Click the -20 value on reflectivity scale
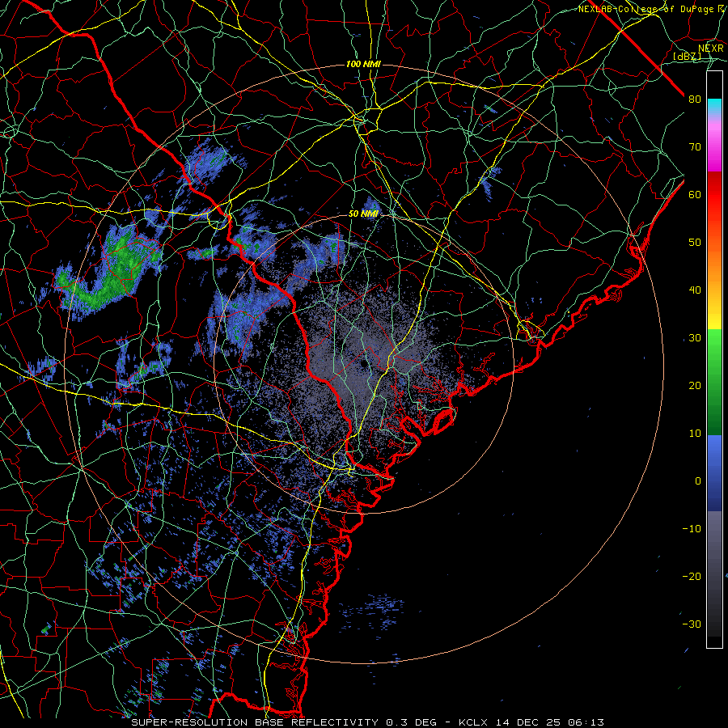The image size is (728, 728). coord(692,577)
